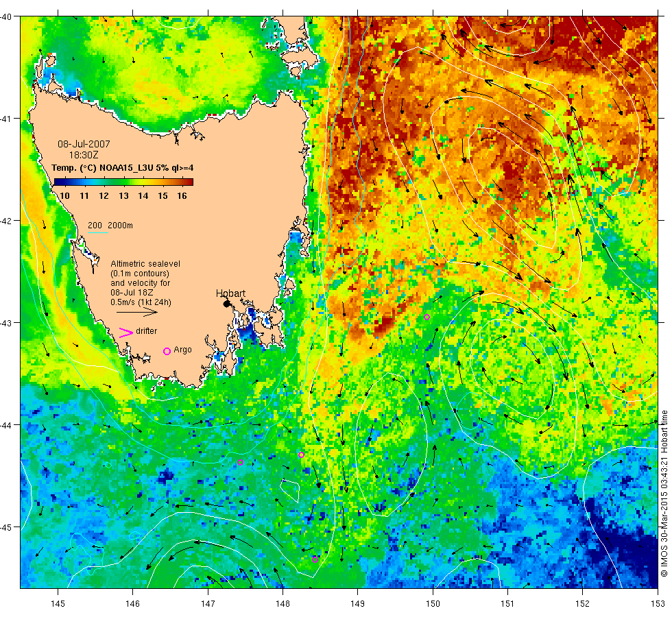Click the 0.5m/s (1kt 24h) text

(x=141, y=302)
